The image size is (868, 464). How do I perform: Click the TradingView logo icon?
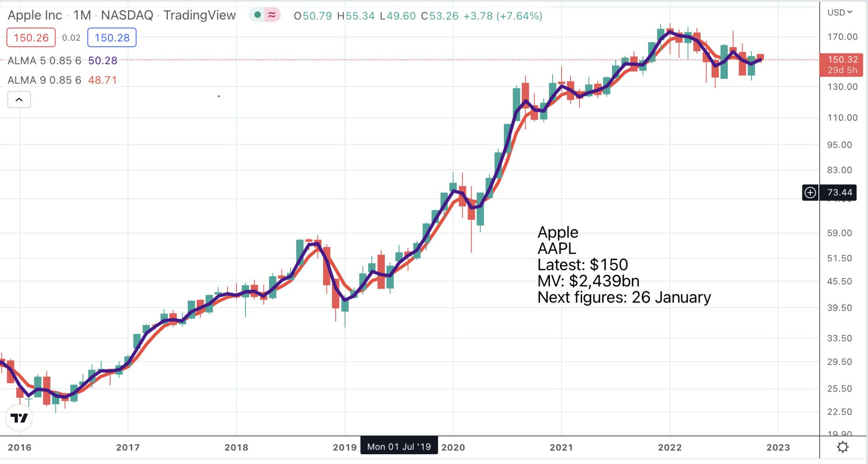click(19, 418)
